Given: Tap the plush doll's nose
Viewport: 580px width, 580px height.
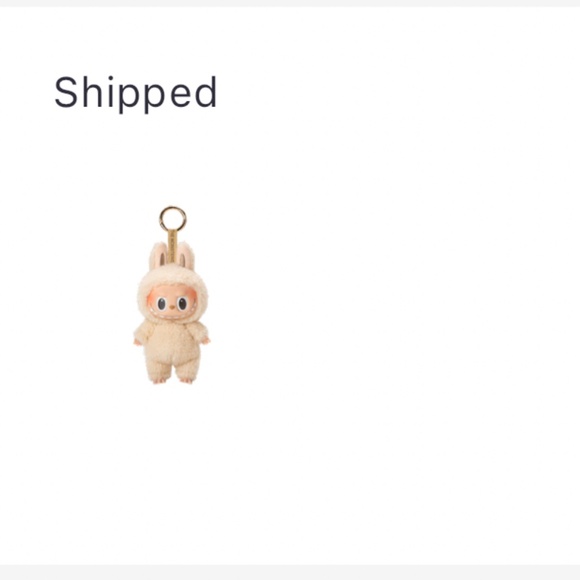Looking at the screenshot, I should pyautogui.click(x=172, y=307).
